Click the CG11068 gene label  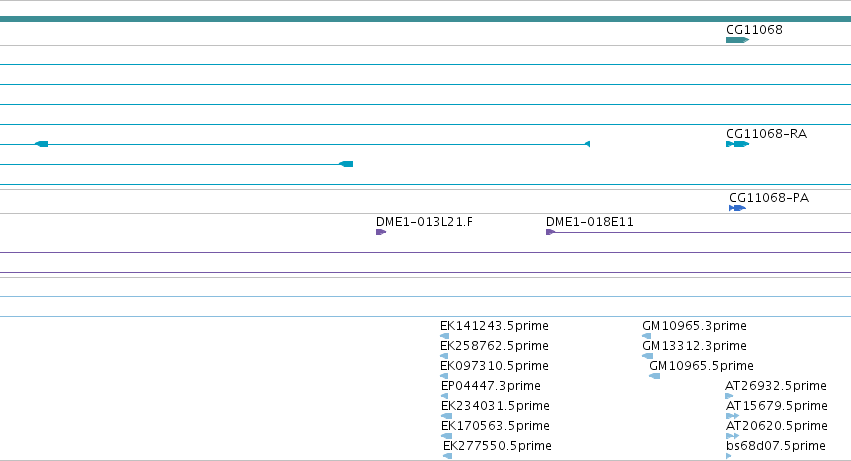(754, 30)
